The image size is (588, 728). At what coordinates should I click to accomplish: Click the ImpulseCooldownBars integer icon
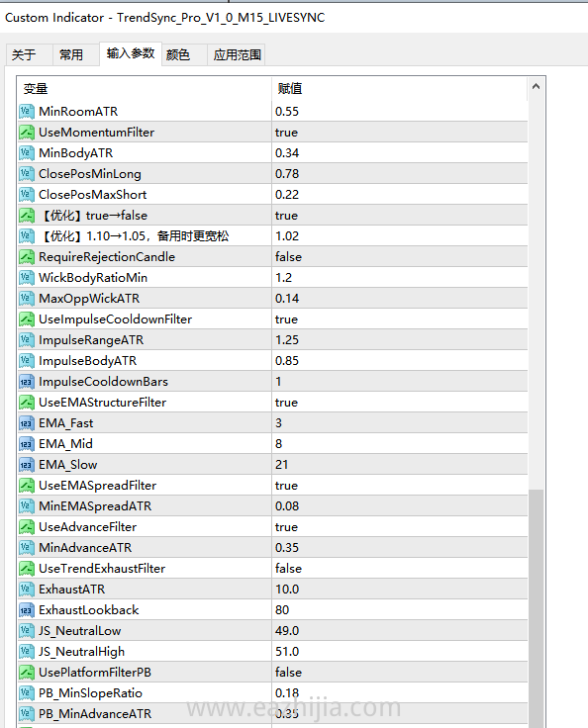pos(27,382)
